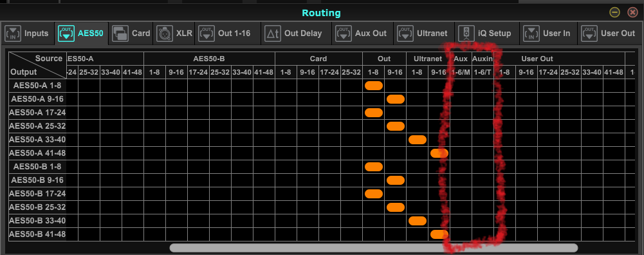
Task: Click the horizontal scrollbar thumb
Action: coord(374,248)
